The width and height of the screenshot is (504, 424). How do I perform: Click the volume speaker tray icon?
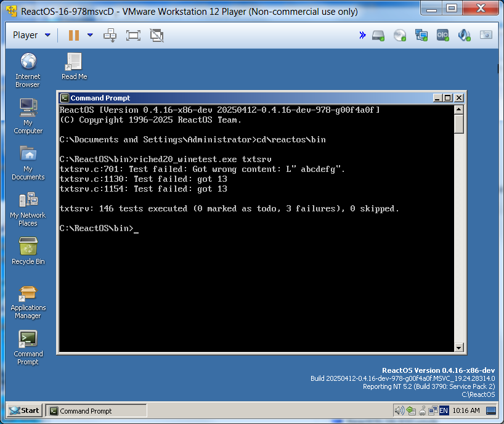pyautogui.click(x=399, y=410)
